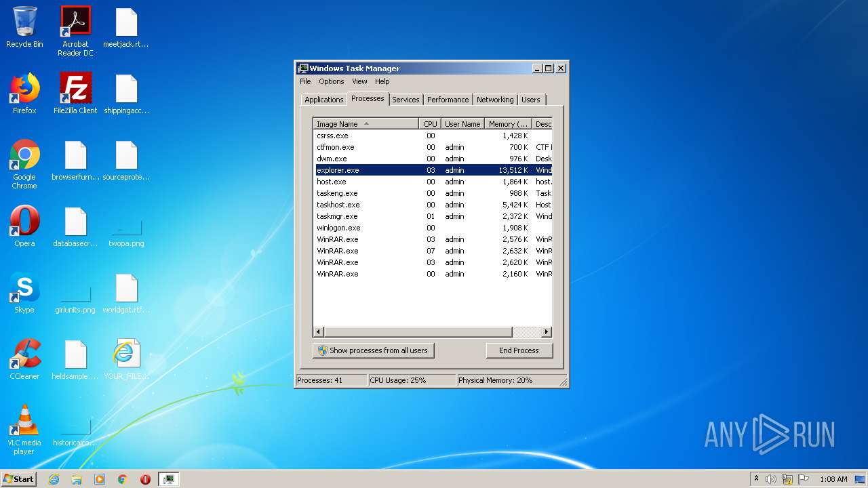The height and width of the screenshot is (488, 868).
Task: Click the horizontal scrollbar left arrow
Action: click(x=319, y=332)
